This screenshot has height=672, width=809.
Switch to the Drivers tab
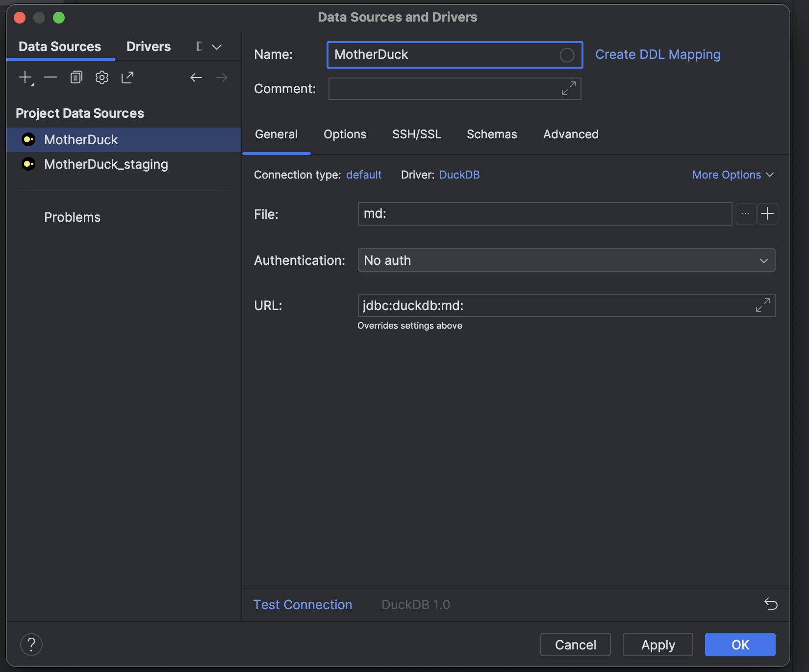149,47
